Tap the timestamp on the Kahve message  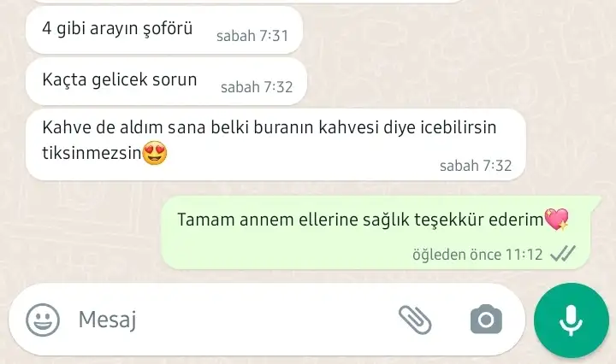476,166
